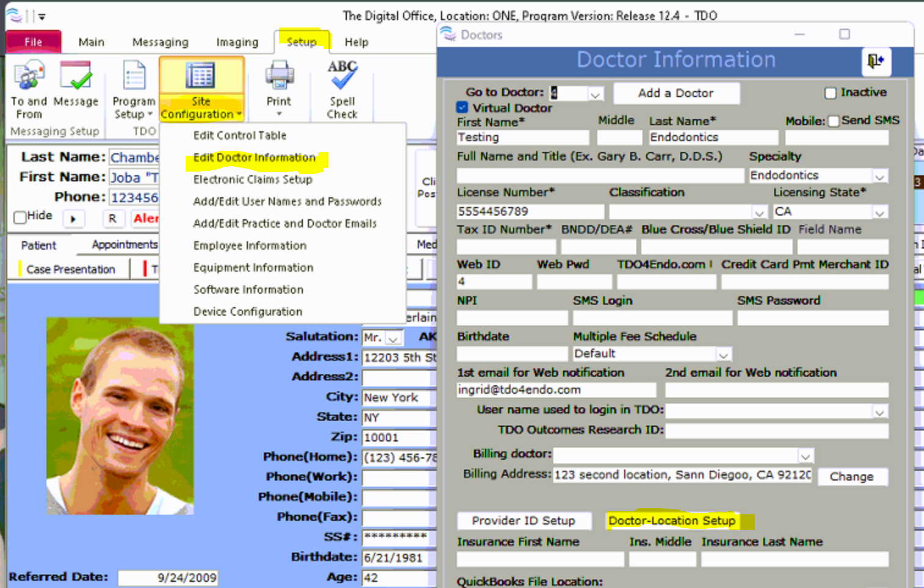Expand the Multiple Fee Schedule dropdown
Screen dimensions: 924x588
[x=723, y=355]
